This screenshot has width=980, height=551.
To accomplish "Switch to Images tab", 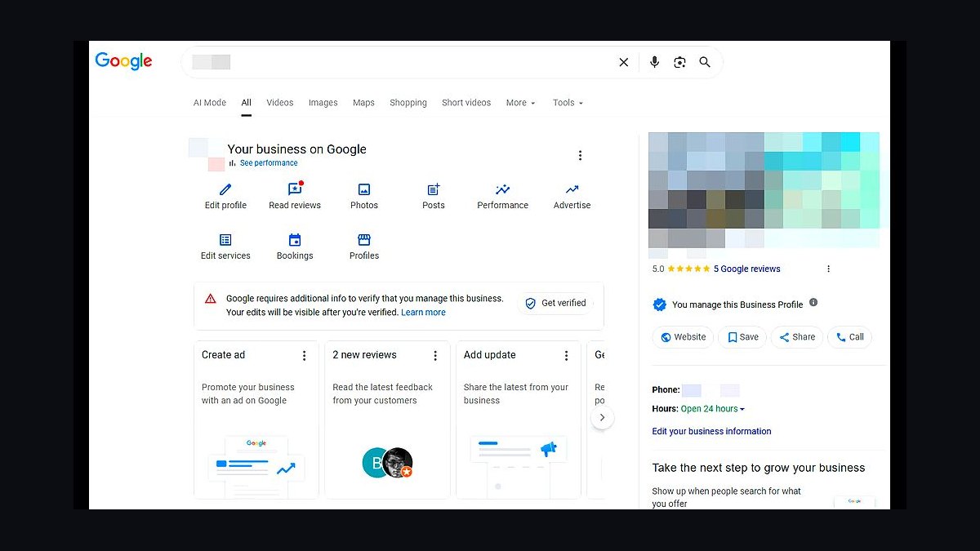I will coord(323,103).
